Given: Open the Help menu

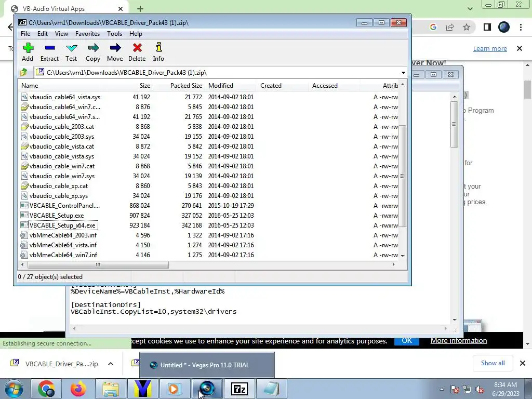Looking at the screenshot, I should [x=136, y=34].
